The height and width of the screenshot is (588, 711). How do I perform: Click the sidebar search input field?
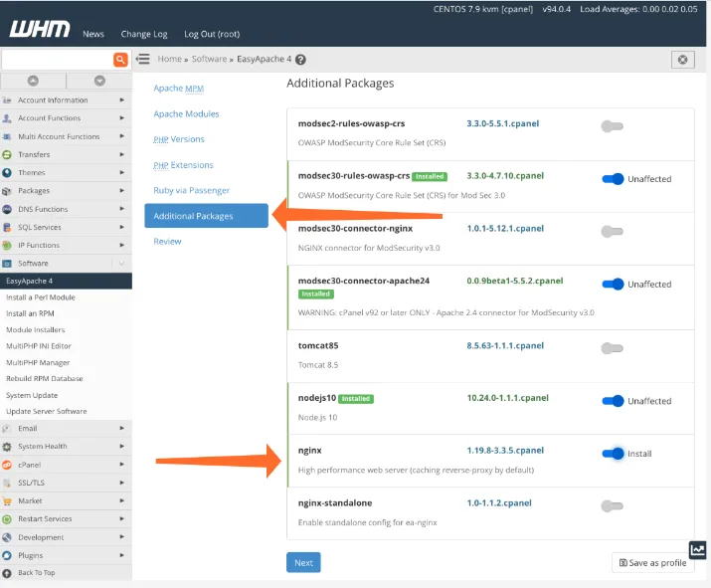[57, 60]
